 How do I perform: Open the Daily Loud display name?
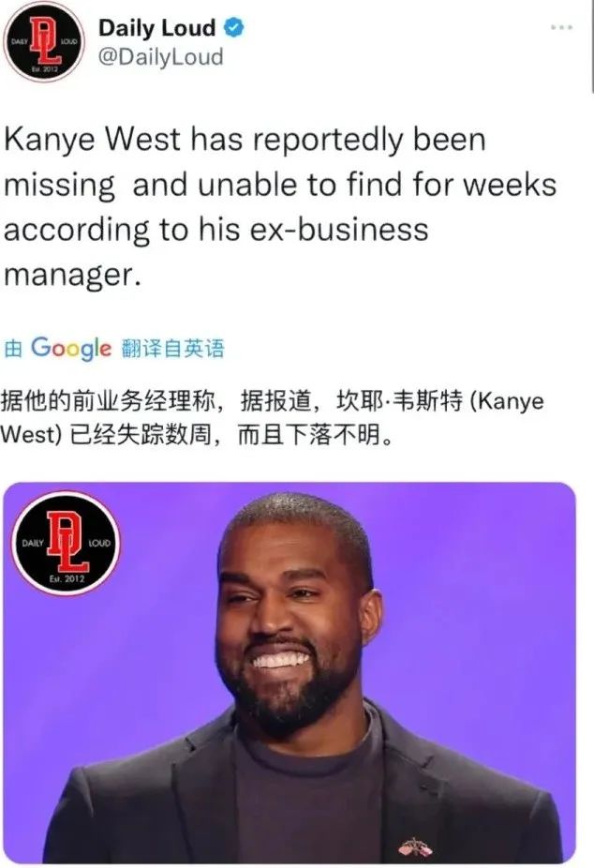(157, 28)
